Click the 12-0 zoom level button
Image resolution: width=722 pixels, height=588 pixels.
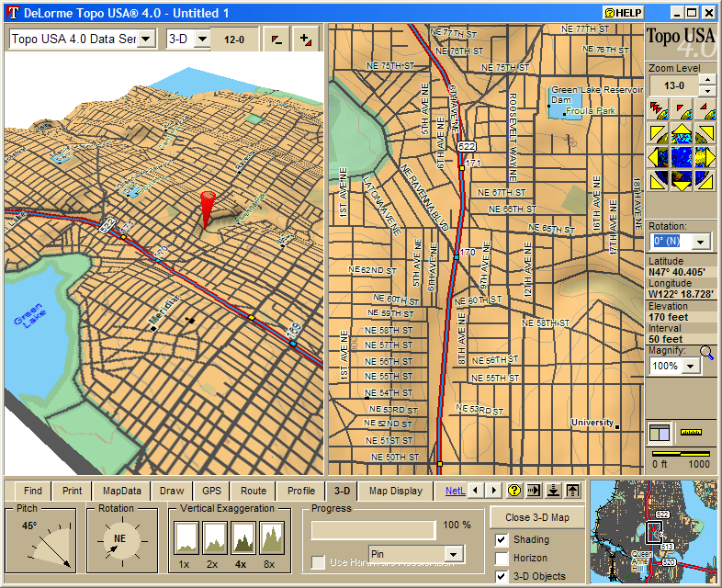(x=234, y=40)
